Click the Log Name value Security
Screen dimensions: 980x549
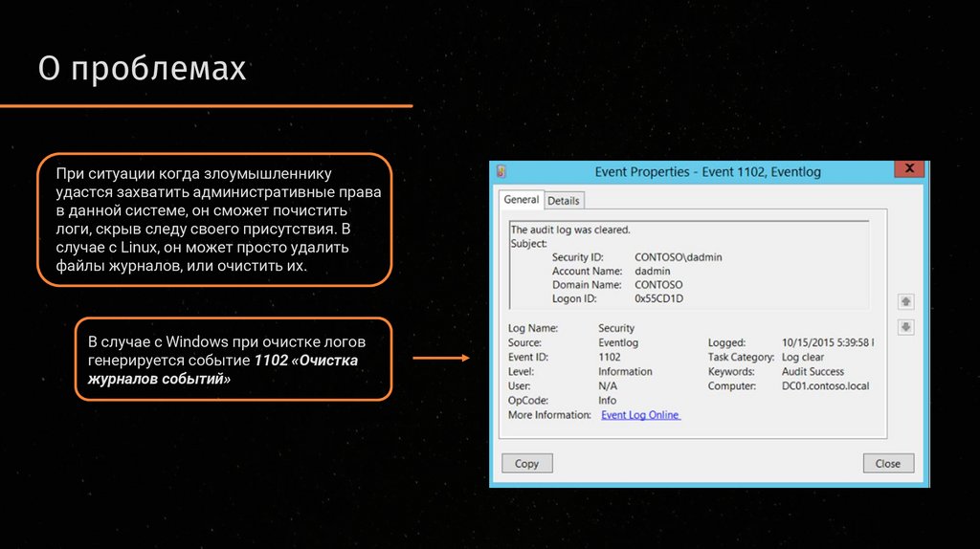coord(616,328)
